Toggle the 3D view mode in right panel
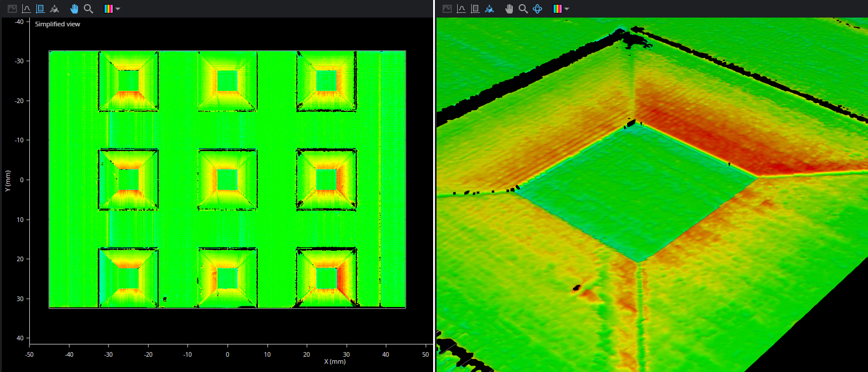The image size is (868, 372). pyautogui.click(x=489, y=9)
